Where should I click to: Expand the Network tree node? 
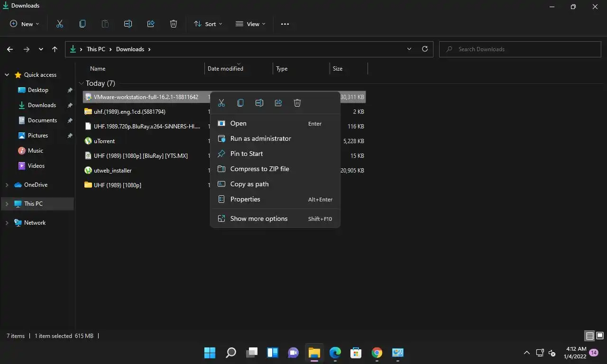coord(7,223)
